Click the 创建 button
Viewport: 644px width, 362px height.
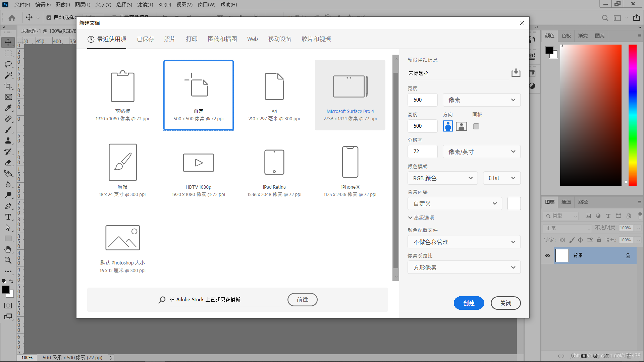[469, 303]
